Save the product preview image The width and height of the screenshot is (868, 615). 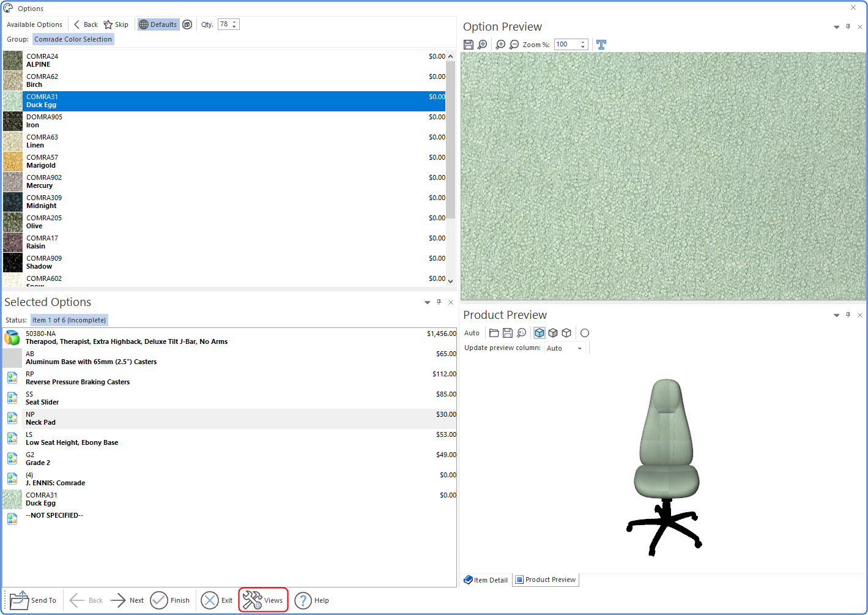[508, 333]
